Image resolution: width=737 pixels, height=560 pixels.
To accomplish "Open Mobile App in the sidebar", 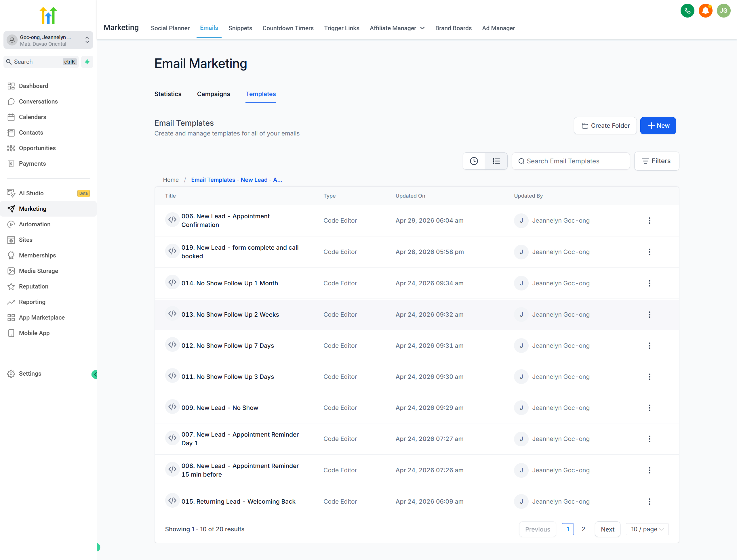I will [x=48, y=333].
